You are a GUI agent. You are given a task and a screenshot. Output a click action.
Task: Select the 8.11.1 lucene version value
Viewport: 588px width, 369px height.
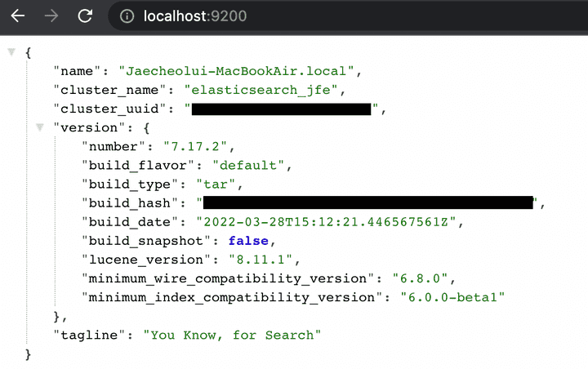click(x=261, y=260)
